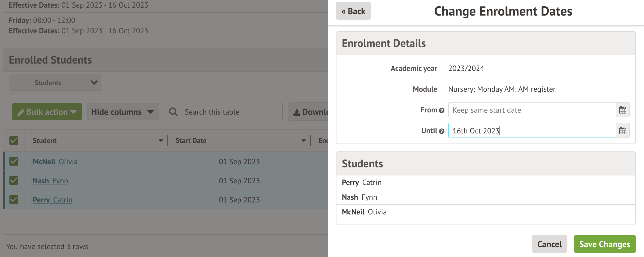Open the Students selector chevron
The width and height of the screenshot is (644, 257).
click(x=94, y=83)
